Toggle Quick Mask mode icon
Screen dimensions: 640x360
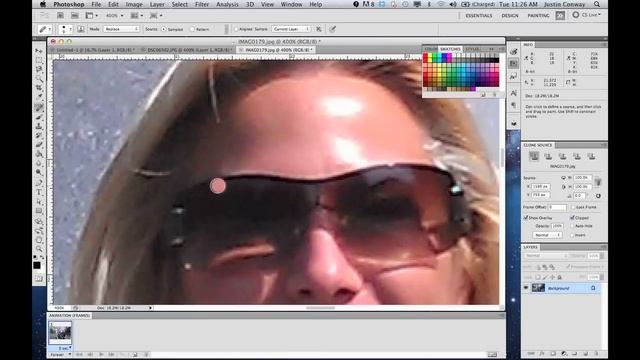pos(39,279)
